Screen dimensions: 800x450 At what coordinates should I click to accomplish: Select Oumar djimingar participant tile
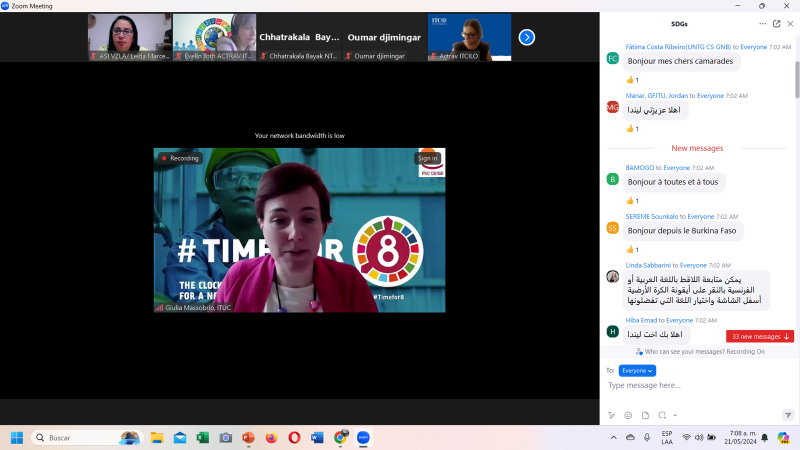[x=384, y=37]
